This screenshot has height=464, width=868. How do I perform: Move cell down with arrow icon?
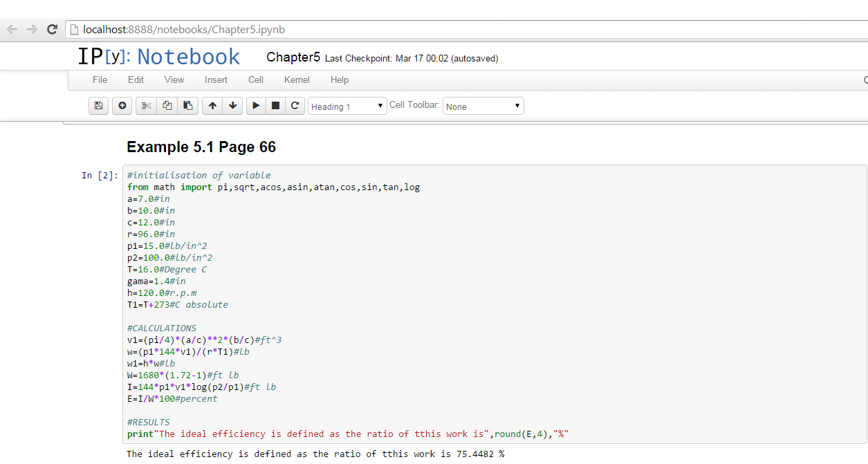tap(232, 106)
